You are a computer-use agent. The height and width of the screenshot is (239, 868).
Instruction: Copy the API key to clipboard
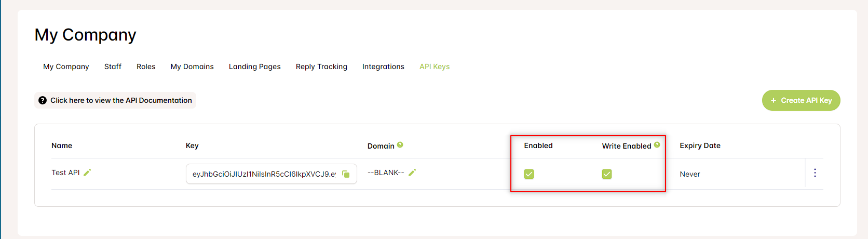[346, 174]
